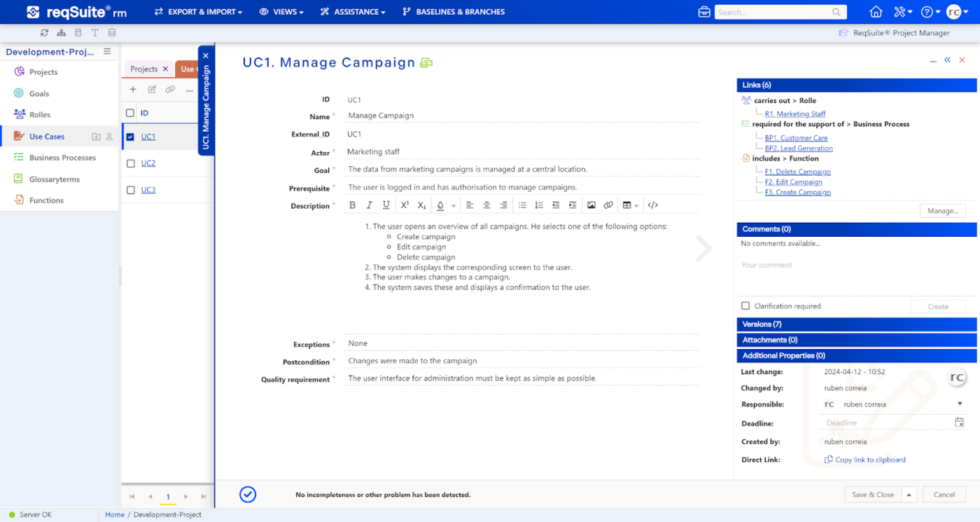This screenshot has height=522, width=980.
Task: Apply superscript formatting
Action: (x=405, y=205)
